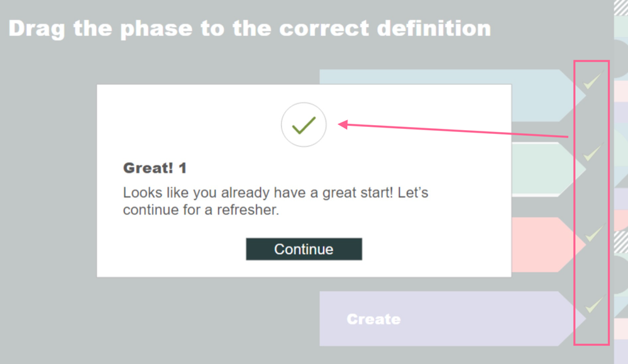
Task: Click the Continue button
Action: [304, 249]
